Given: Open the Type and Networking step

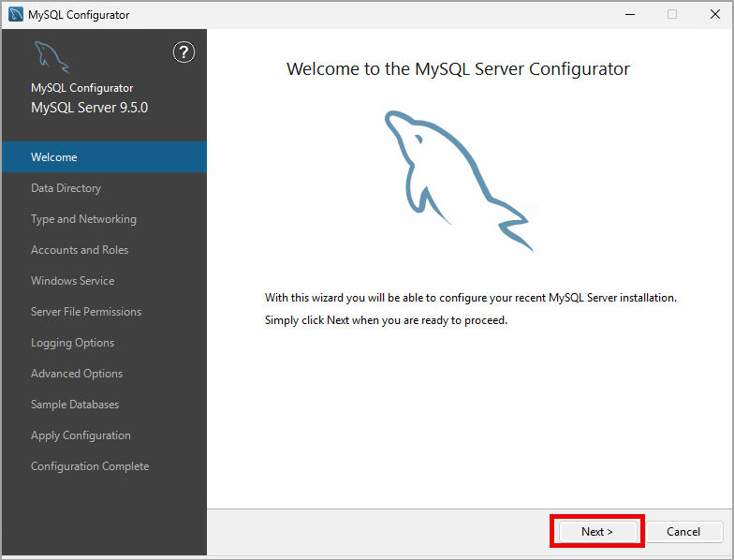Looking at the screenshot, I should click(x=83, y=219).
